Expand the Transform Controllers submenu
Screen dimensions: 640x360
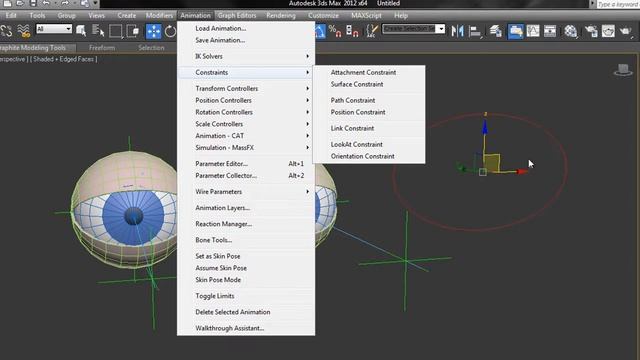246,88
